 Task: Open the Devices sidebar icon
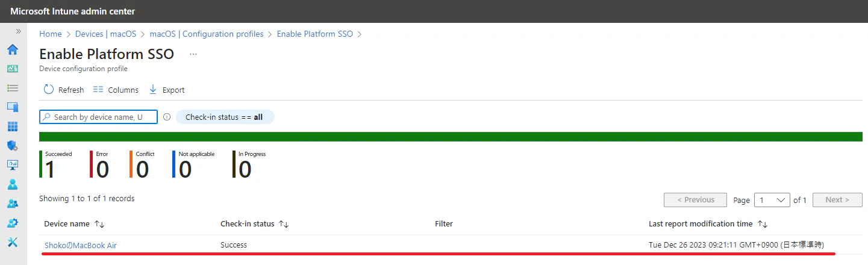coord(13,107)
